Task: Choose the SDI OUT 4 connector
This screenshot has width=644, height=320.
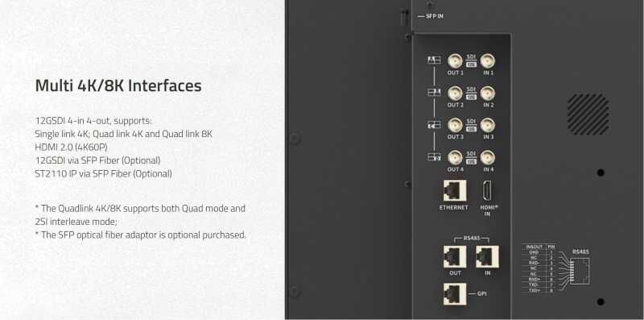Action: pyautogui.click(x=455, y=157)
